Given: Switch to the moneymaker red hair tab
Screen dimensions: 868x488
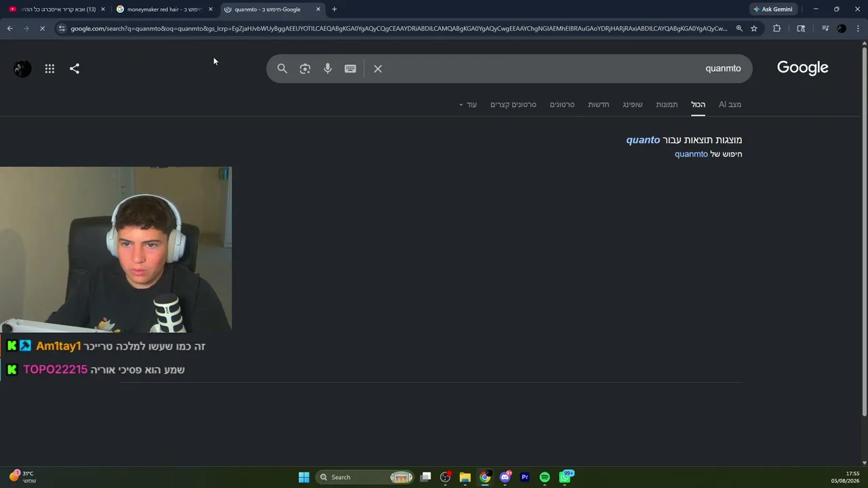Looking at the screenshot, I should [164, 9].
